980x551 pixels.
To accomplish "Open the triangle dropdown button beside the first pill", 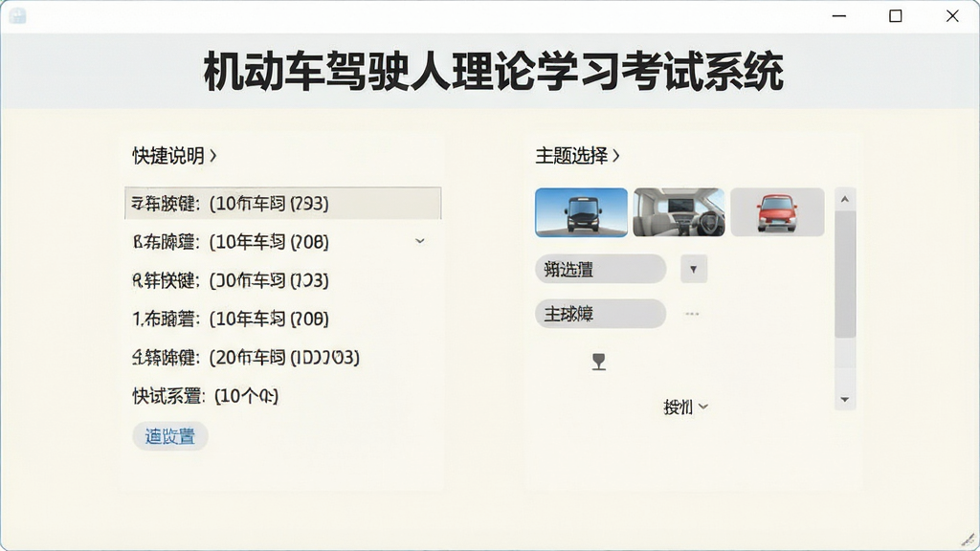I will (693, 269).
